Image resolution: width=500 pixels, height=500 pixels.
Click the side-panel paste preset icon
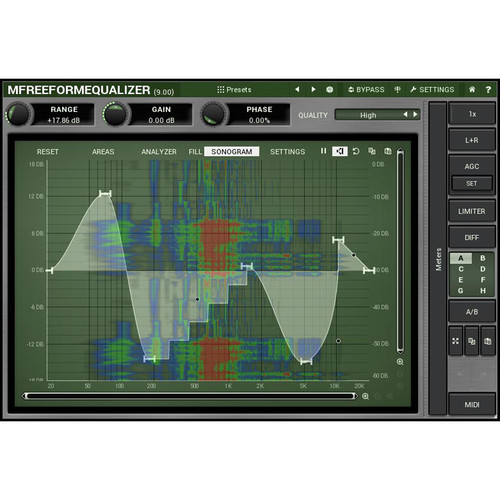488,341
